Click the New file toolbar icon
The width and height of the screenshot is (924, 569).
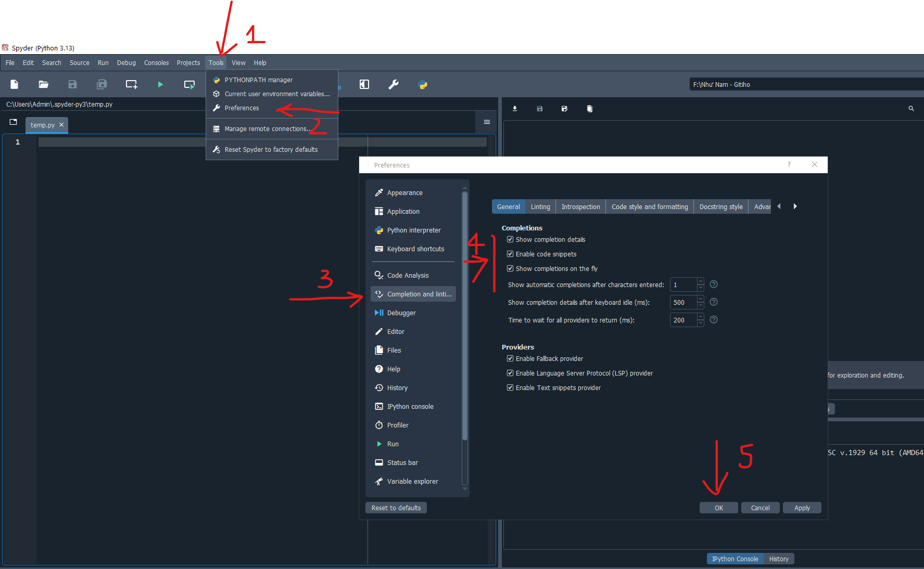15,84
